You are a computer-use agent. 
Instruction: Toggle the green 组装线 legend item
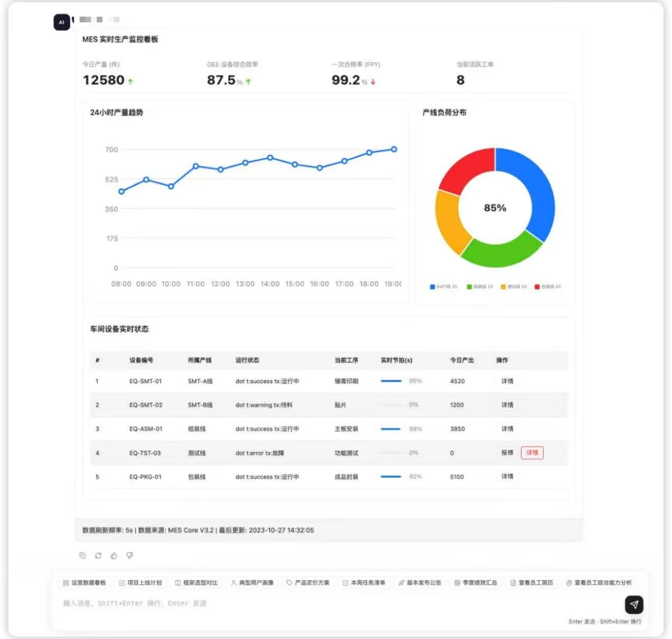click(x=480, y=287)
